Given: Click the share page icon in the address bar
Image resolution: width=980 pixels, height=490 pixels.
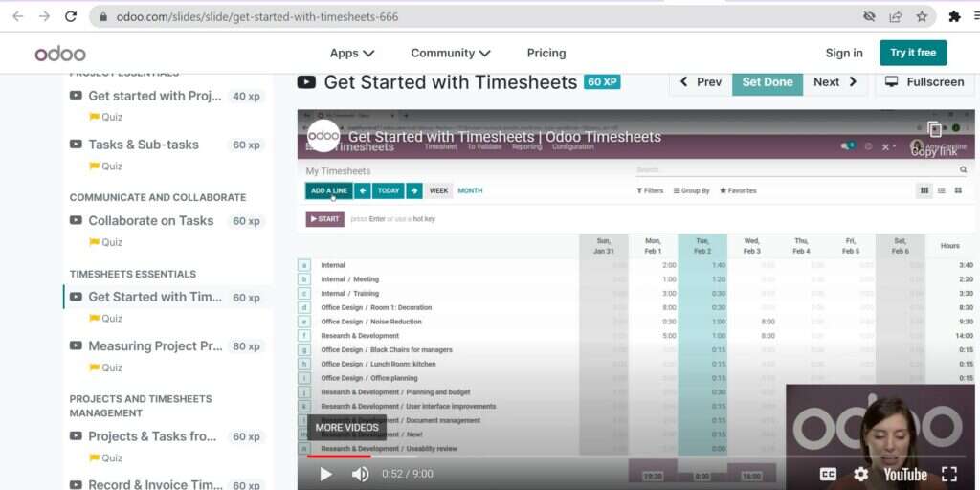Looking at the screenshot, I should tap(896, 17).
